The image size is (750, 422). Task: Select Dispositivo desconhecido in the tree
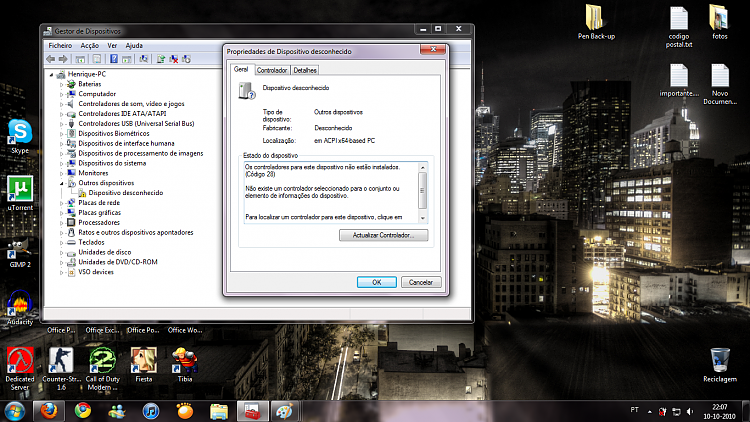[125, 193]
